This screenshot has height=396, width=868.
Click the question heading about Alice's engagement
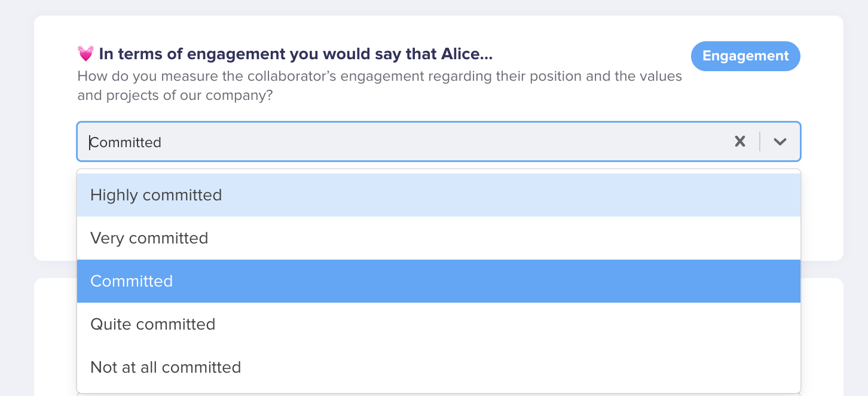click(296, 54)
